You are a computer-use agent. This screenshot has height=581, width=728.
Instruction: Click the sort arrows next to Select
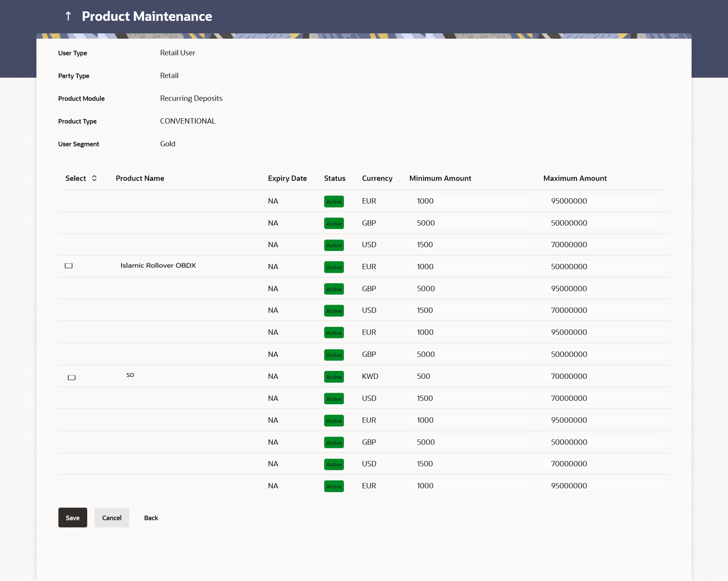tap(94, 178)
